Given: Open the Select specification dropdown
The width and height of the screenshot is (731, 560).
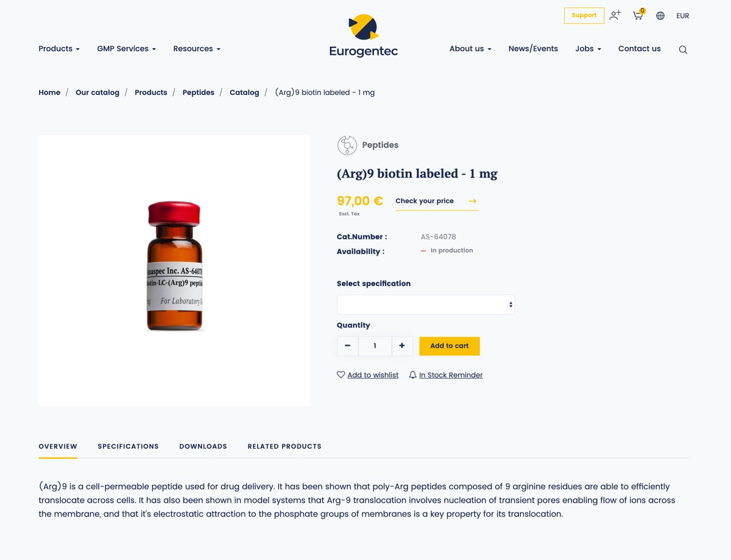Looking at the screenshot, I should point(426,304).
